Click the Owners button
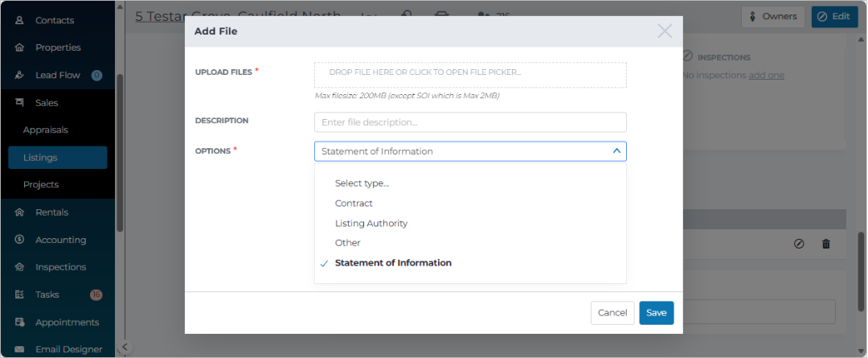Image resolution: width=868 pixels, height=358 pixels. [x=773, y=17]
